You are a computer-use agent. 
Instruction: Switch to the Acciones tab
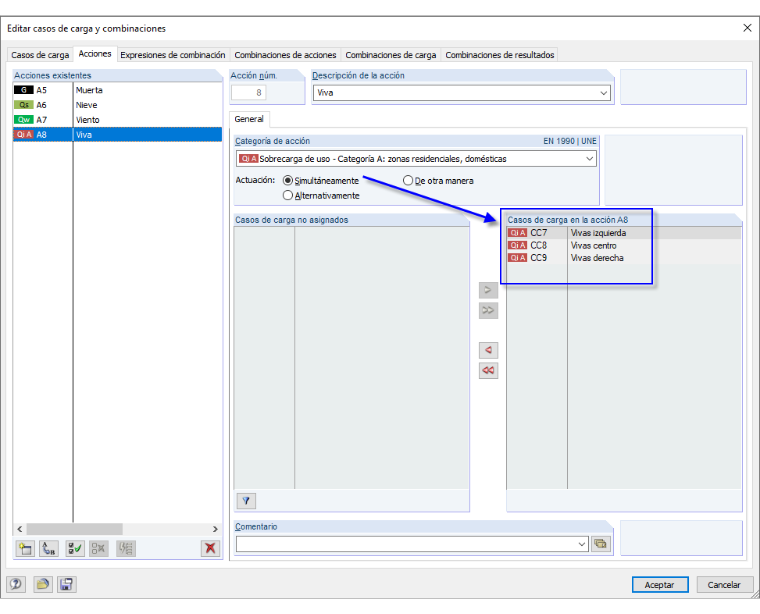point(95,54)
